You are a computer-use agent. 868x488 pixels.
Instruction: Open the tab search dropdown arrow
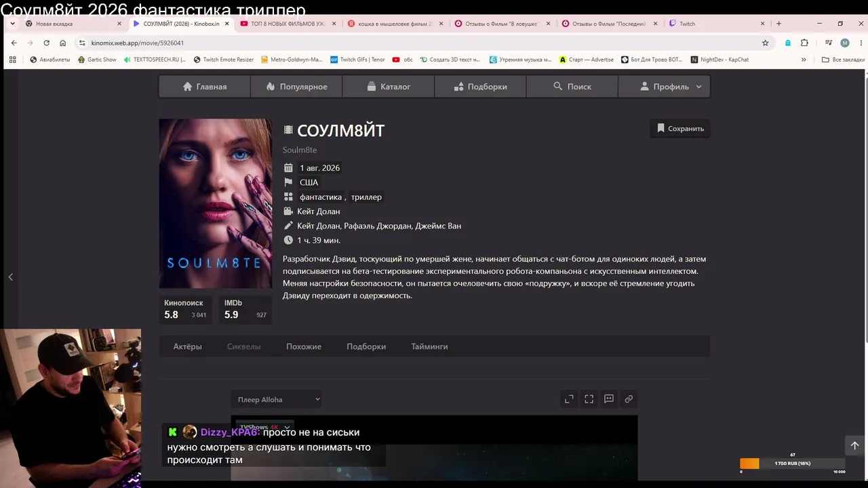(x=13, y=24)
